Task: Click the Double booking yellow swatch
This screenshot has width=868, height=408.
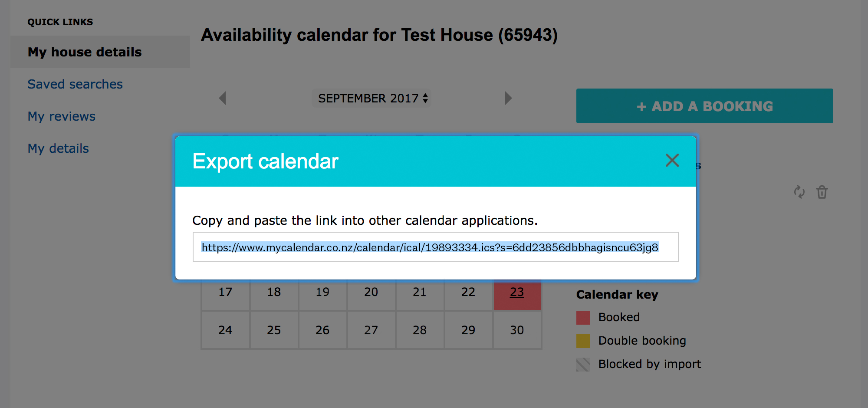Action: click(x=583, y=341)
